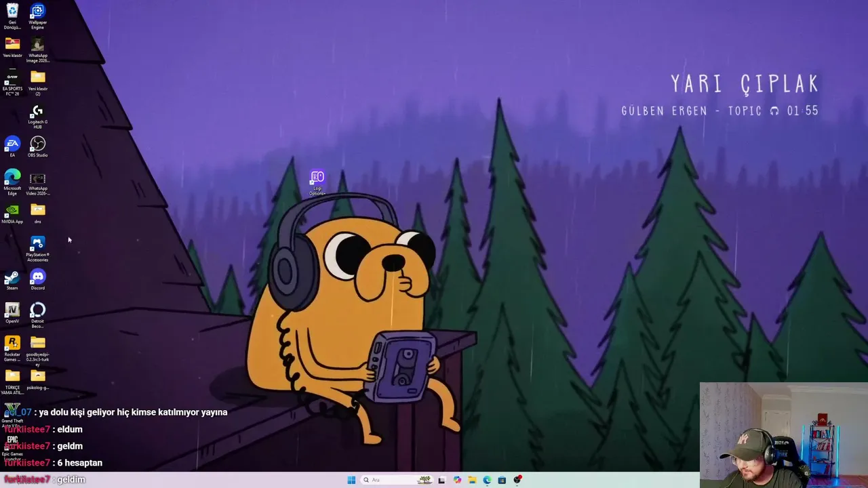Launch Rockstar Games Launcher shortcut
Image resolution: width=868 pixels, height=488 pixels.
click(x=12, y=348)
